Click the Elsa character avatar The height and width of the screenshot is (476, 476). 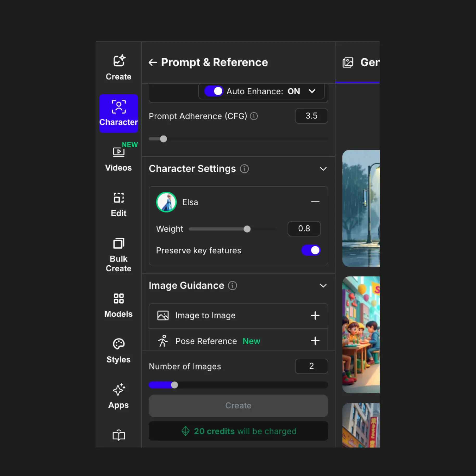166,202
